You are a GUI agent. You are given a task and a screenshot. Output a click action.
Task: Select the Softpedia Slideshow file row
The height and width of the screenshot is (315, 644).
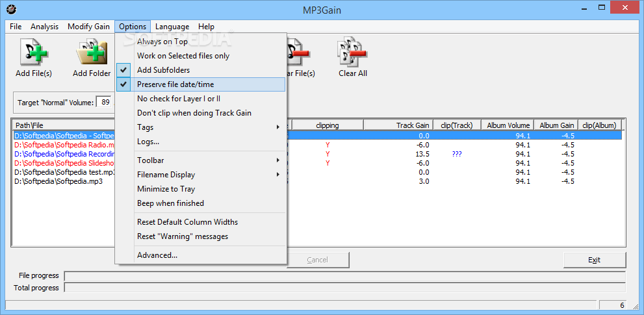tap(64, 163)
